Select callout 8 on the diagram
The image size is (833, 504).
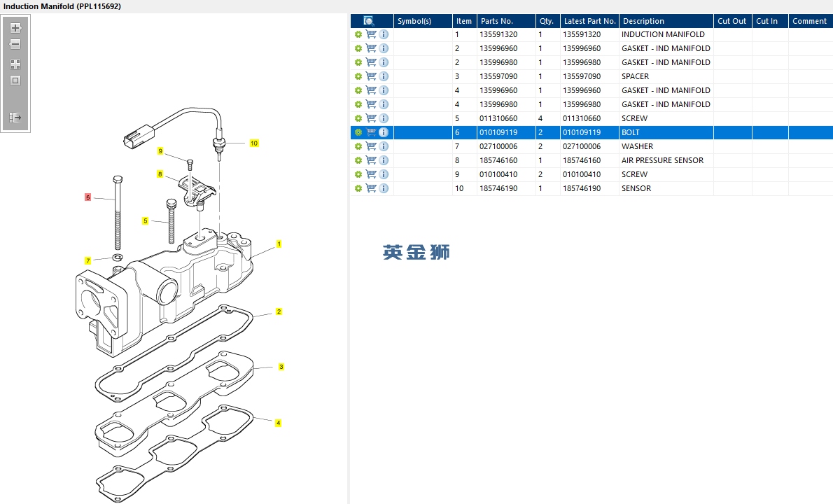(x=160, y=174)
